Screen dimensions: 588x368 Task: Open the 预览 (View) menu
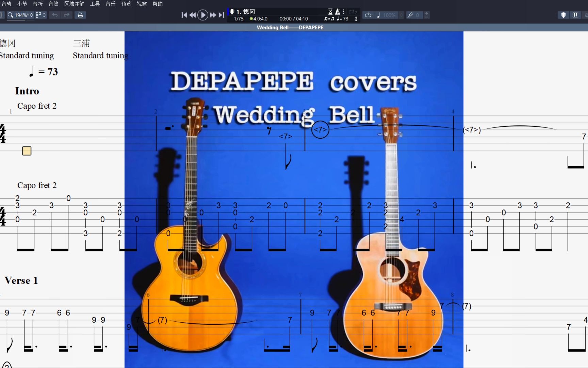[x=126, y=4]
